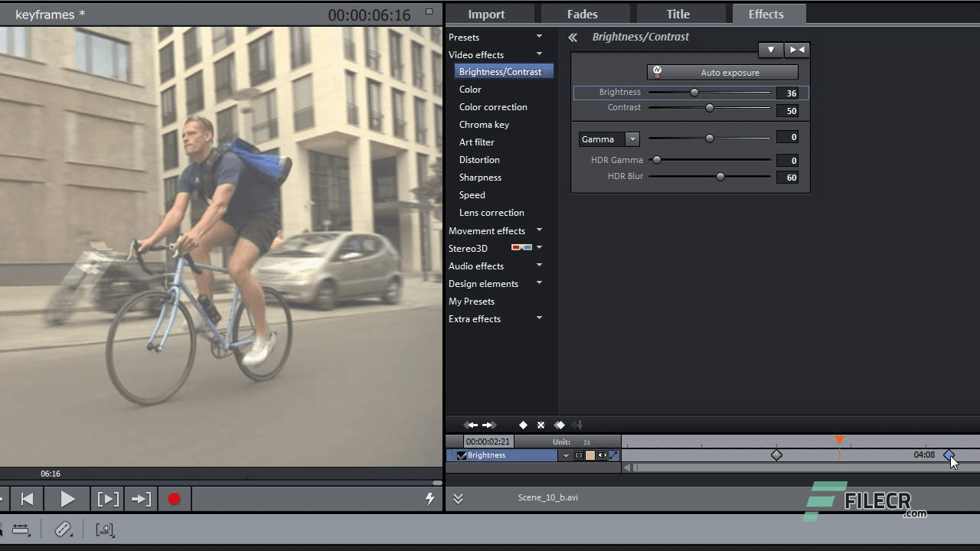Delete the keyframe using the X icon
Viewport: 980px width, 551px height.
[x=541, y=425]
